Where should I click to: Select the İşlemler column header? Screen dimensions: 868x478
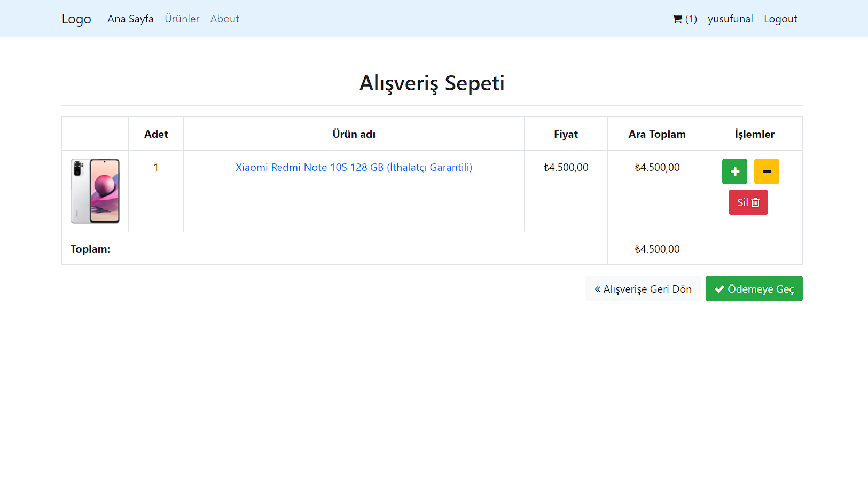tap(754, 134)
